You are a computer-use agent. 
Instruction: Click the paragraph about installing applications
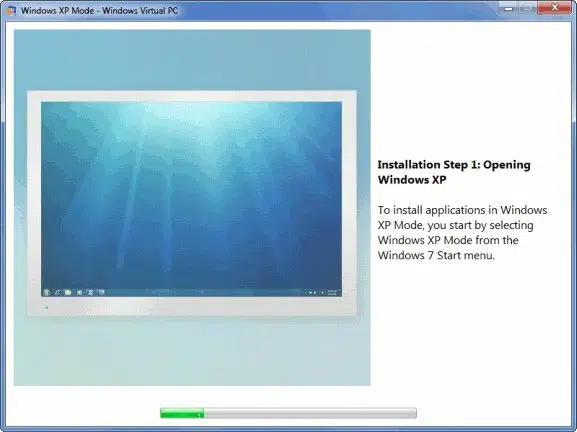(462, 233)
